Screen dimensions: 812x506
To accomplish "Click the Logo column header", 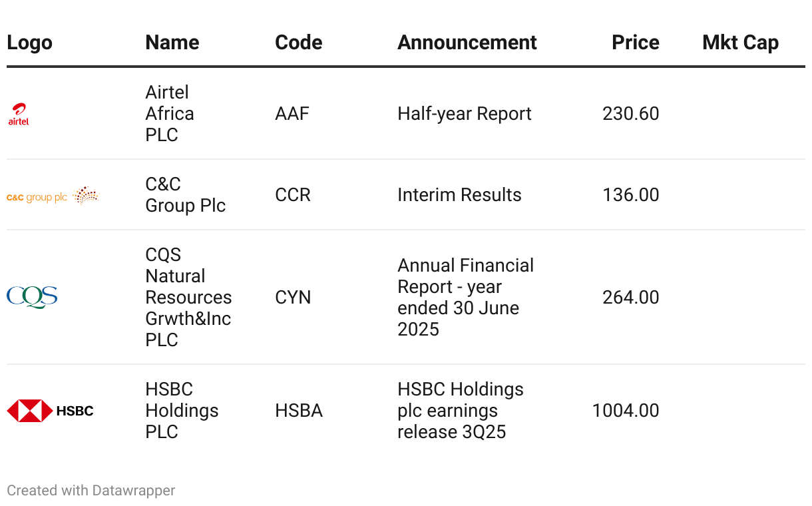I will pos(29,43).
